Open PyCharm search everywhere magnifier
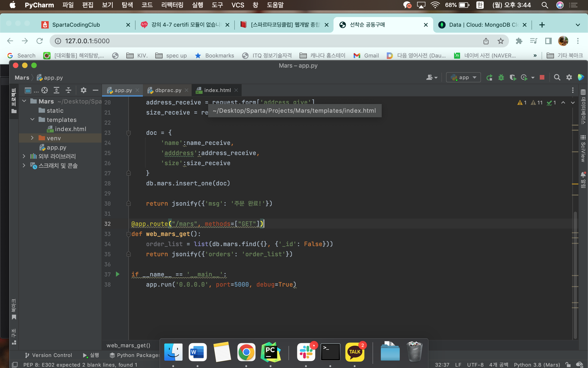This screenshot has height=368, width=588. (x=557, y=78)
